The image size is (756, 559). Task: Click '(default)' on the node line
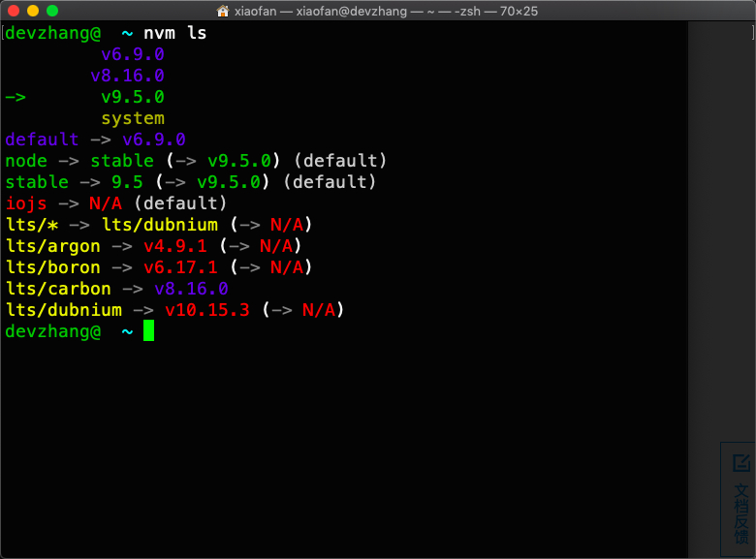(340, 161)
